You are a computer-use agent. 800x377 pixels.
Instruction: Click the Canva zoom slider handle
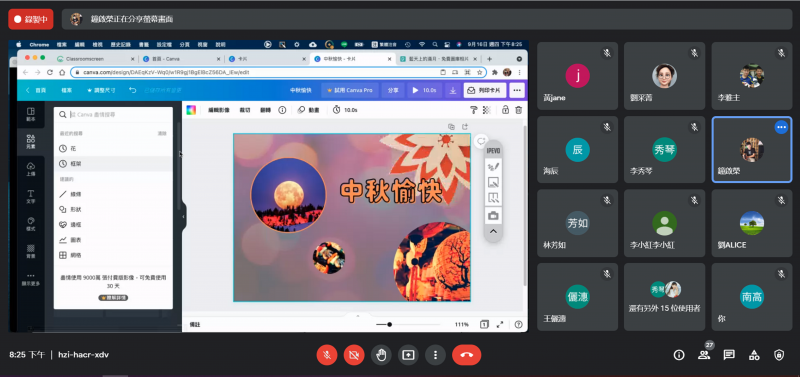tap(389, 324)
